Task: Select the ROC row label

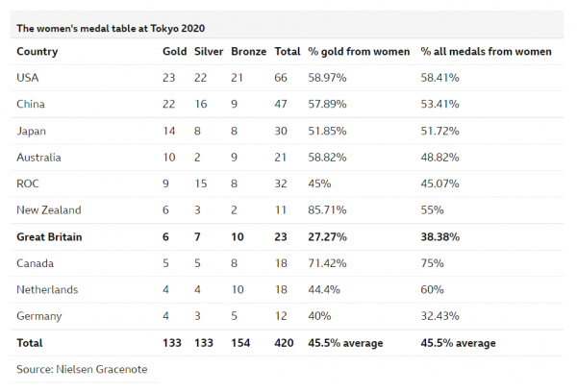Action: (x=28, y=184)
